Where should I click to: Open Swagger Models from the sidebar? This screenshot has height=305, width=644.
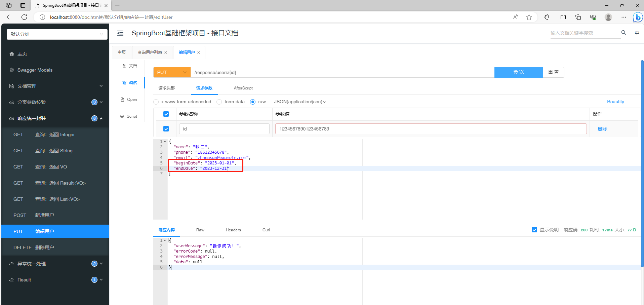tap(34, 70)
